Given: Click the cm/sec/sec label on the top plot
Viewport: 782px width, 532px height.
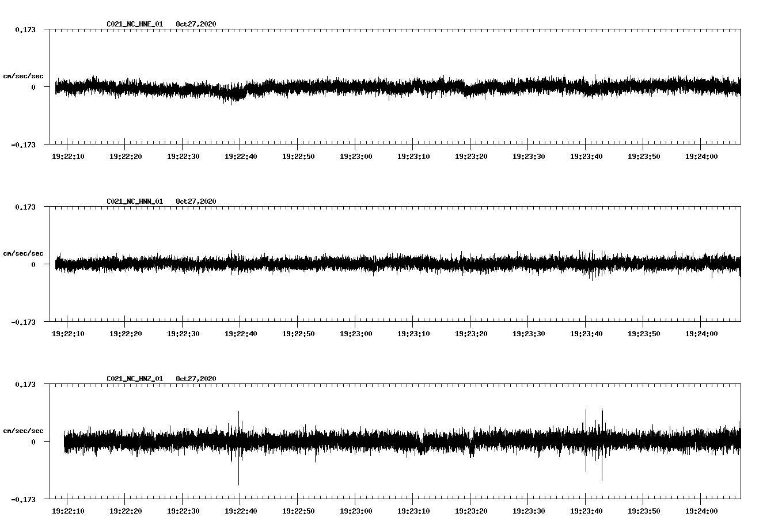Looking at the screenshot, I should 24,75.
